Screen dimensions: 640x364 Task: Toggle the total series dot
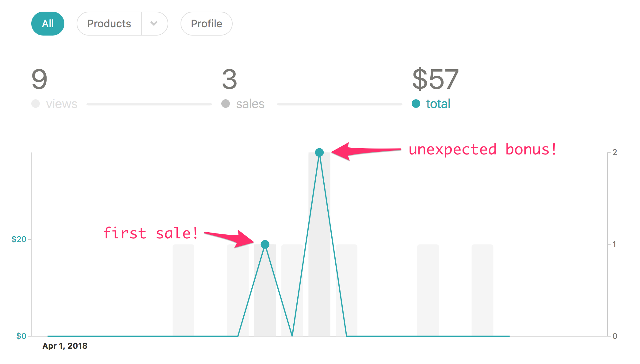pyautogui.click(x=416, y=104)
